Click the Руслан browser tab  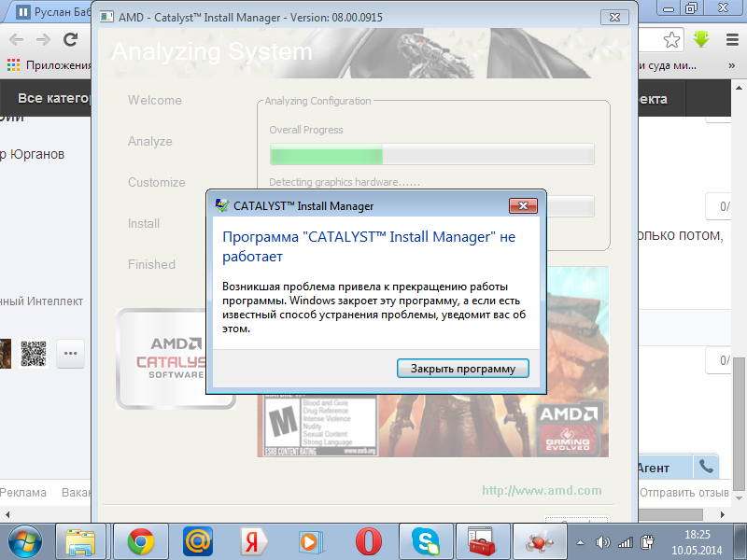[52, 12]
